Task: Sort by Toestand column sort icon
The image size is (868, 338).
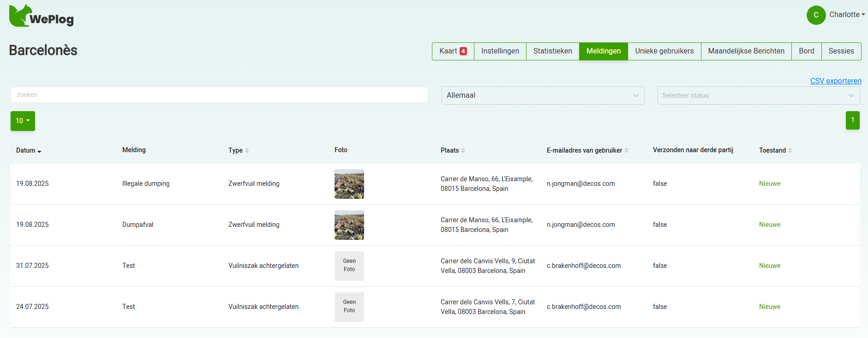Action: coord(790,150)
